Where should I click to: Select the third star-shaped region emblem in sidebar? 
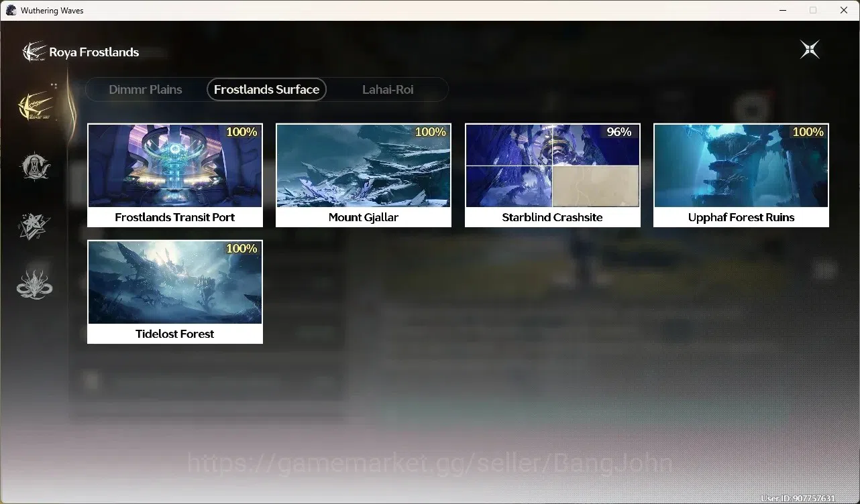(x=34, y=227)
